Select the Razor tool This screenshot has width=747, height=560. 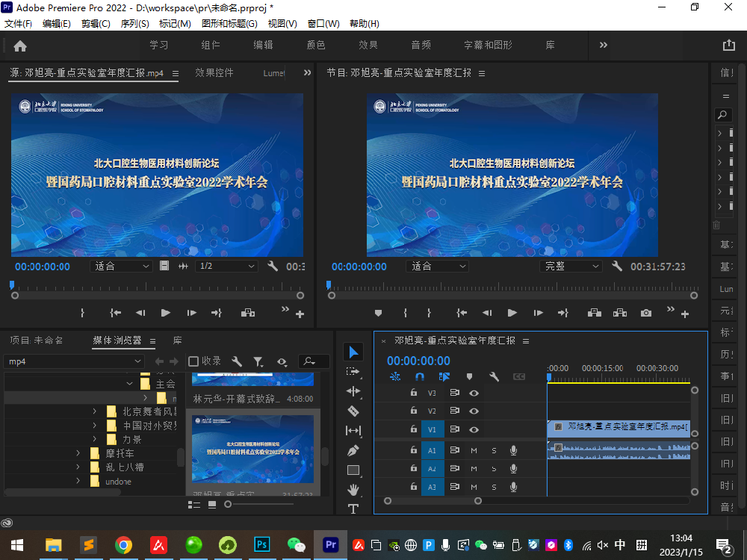(353, 411)
